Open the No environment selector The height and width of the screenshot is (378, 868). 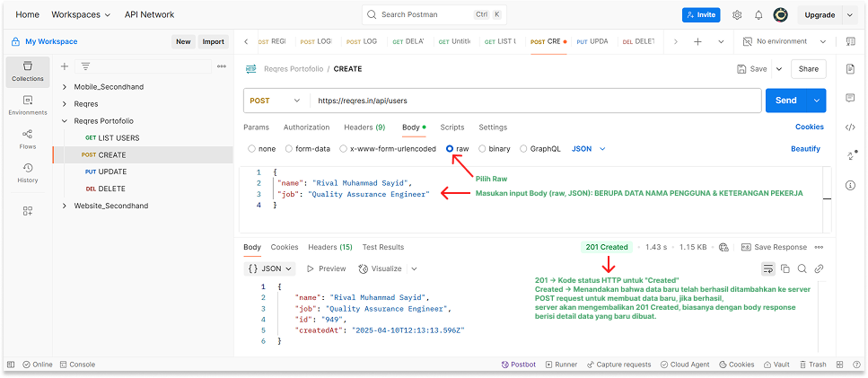pos(783,41)
